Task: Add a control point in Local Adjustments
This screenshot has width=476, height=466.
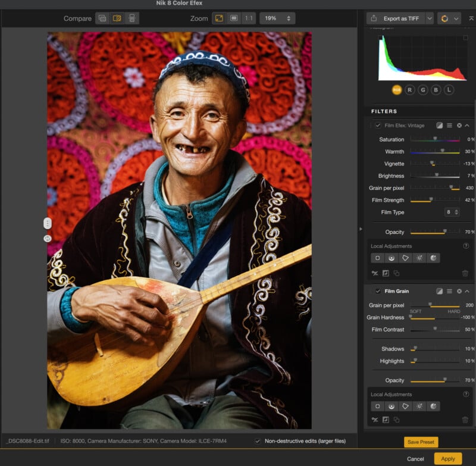Action: (x=377, y=257)
